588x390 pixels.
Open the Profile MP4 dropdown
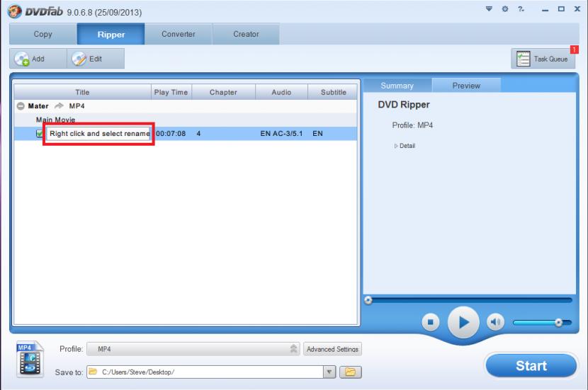pyautogui.click(x=193, y=349)
